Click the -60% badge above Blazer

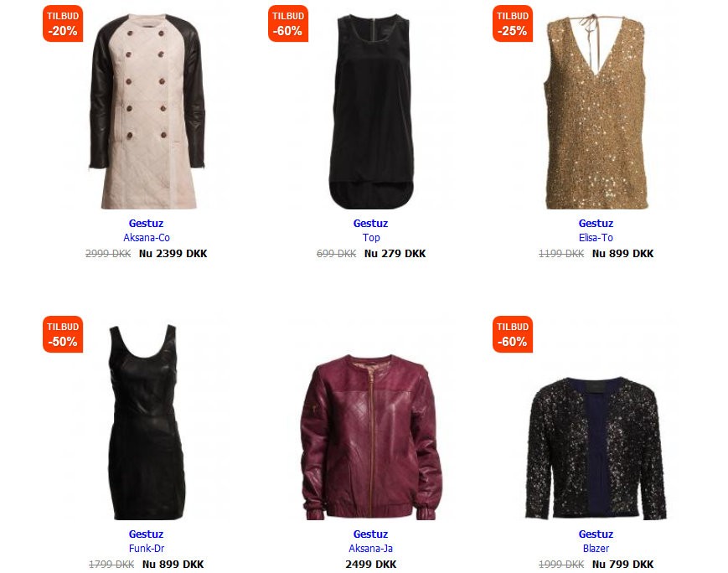pos(513,334)
